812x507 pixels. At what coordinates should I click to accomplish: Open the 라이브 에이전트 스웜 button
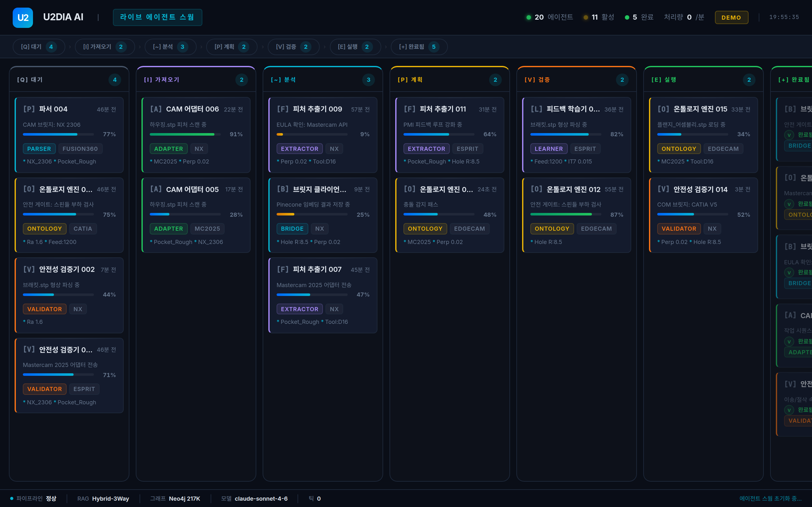point(157,17)
